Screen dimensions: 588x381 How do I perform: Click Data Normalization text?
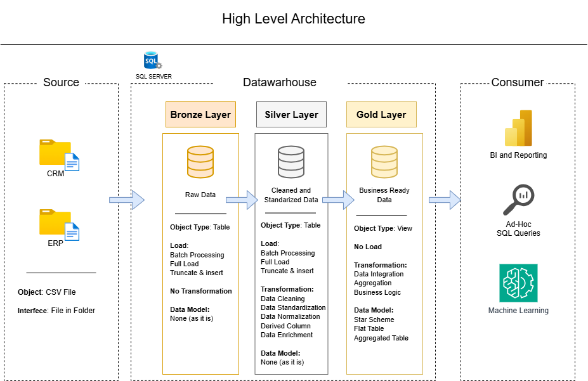pyautogui.click(x=291, y=316)
